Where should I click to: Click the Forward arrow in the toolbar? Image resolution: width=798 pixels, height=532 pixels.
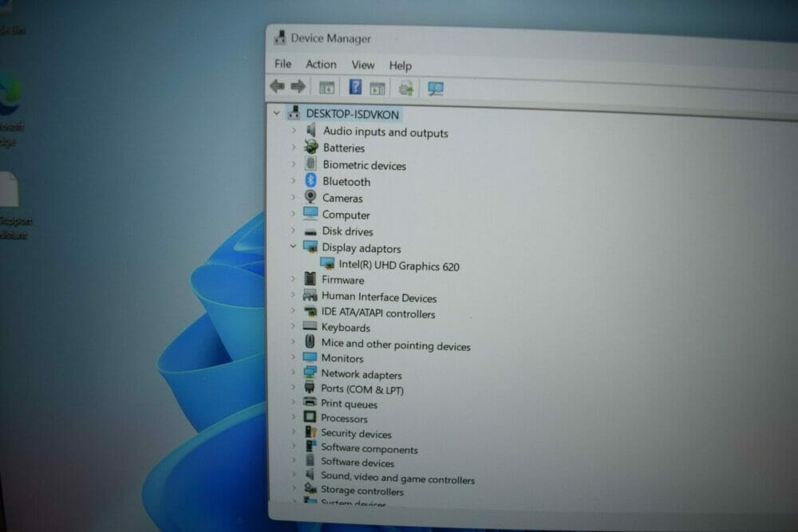click(x=298, y=86)
